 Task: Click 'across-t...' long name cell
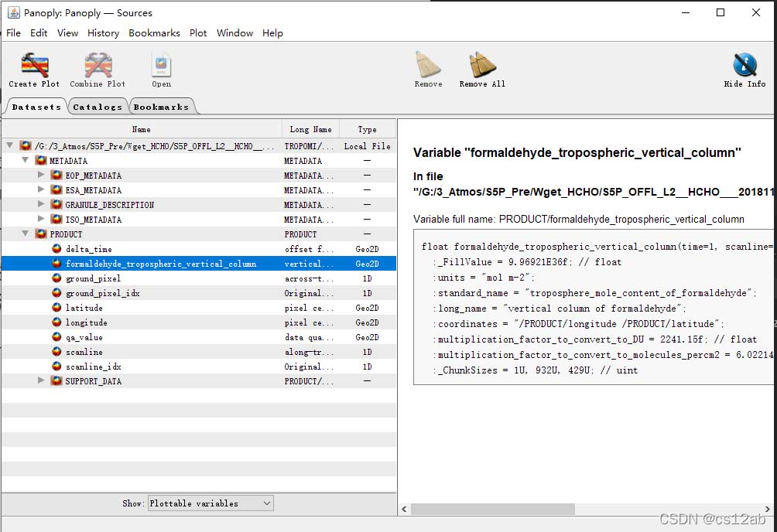coord(310,278)
